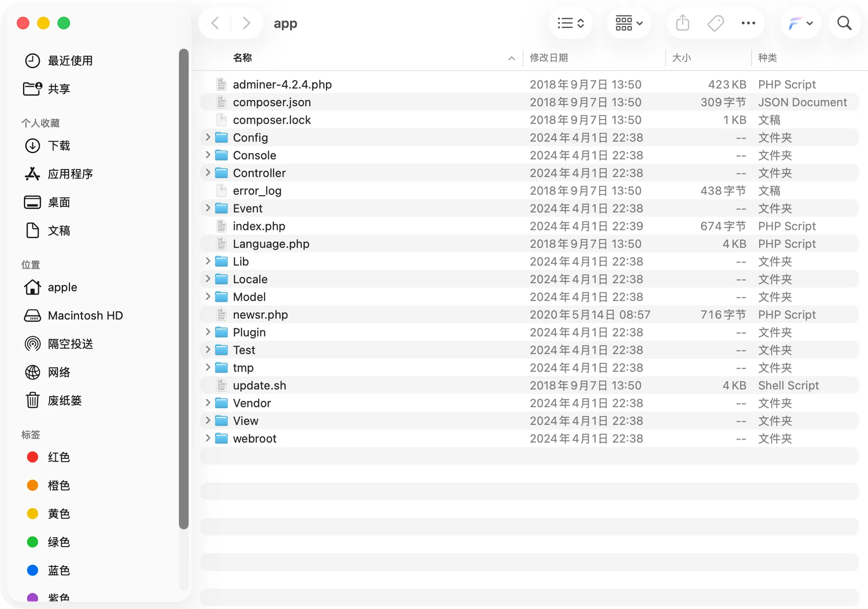Open 下载 downloads in sidebar

click(x=47, y=146)
